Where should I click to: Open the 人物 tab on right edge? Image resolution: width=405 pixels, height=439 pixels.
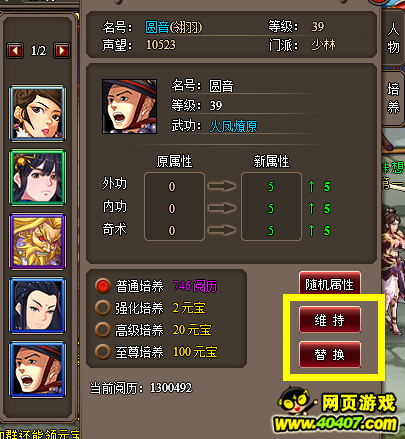pos(393,39)
